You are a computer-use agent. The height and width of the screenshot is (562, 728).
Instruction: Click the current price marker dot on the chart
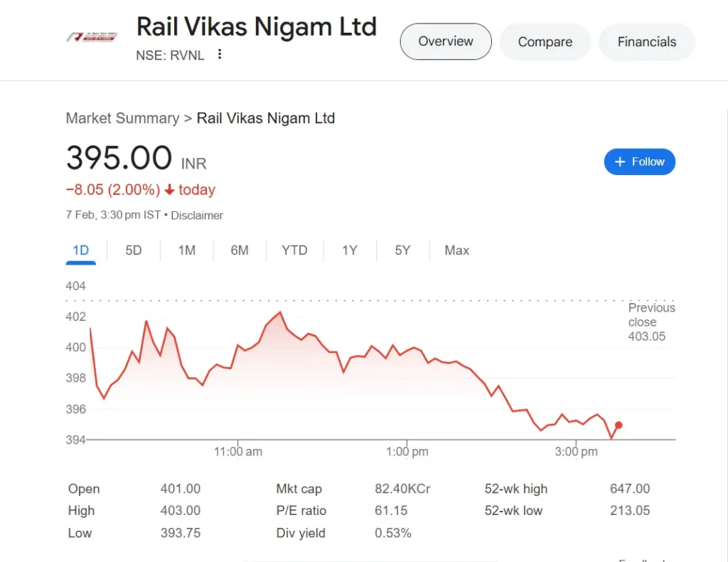click(619, 425)
